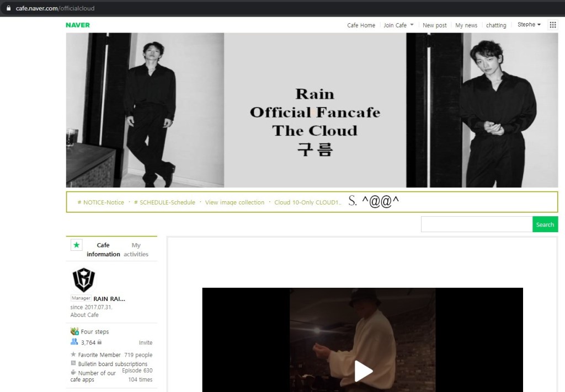Click the site lock icon in address bar
The width and height of the screenshot is (565, 392).
8,8
